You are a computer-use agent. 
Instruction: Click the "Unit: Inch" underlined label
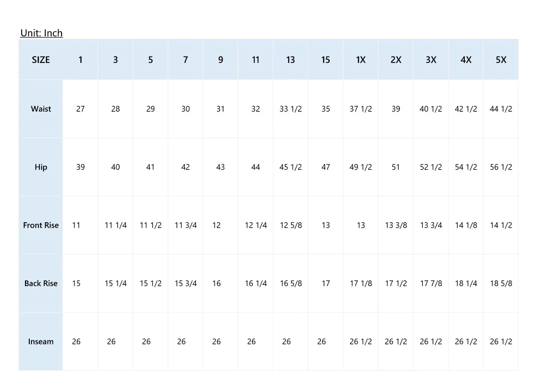pyautogui.click(x=41, y=33)
